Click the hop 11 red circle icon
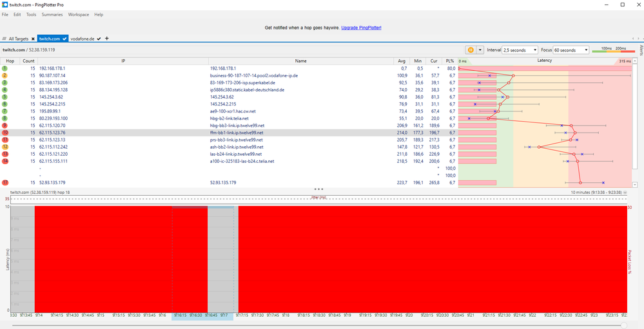 (x=5, y=140)
